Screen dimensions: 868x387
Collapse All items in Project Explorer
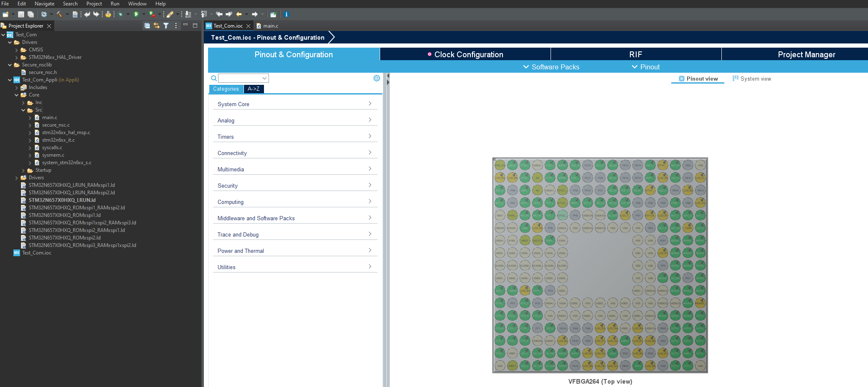pyautogui.click(x=147, y=25)
